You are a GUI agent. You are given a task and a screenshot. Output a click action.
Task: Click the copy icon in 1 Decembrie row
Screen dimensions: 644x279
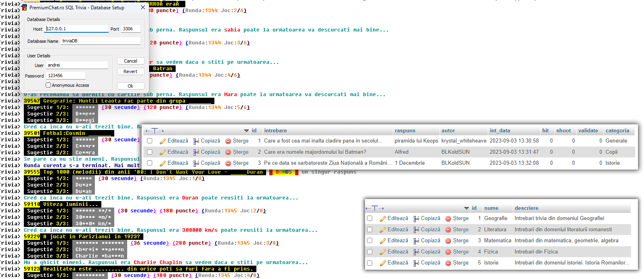(196, 163)
